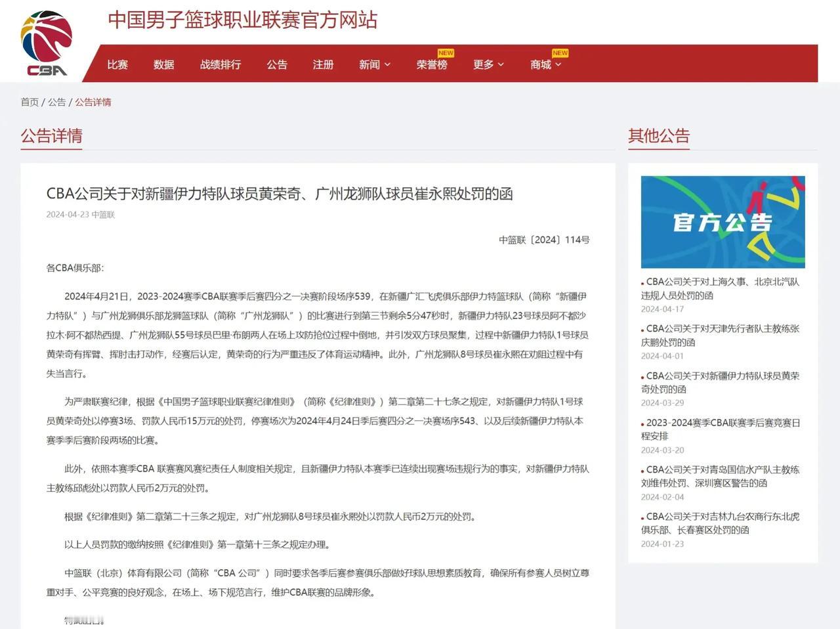
Task: Open announcement about 上海久事、北京北汽队 penalties
Action: pos(721,288)
